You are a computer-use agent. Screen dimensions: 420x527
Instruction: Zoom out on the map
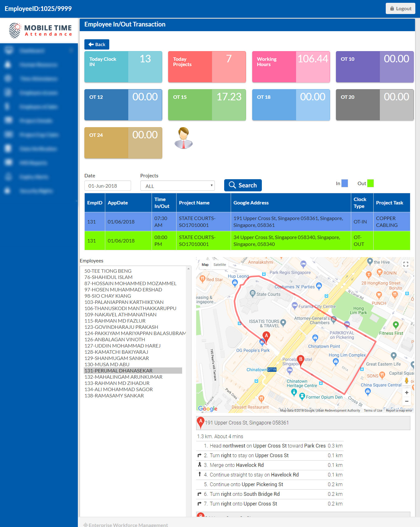point(406,401)
